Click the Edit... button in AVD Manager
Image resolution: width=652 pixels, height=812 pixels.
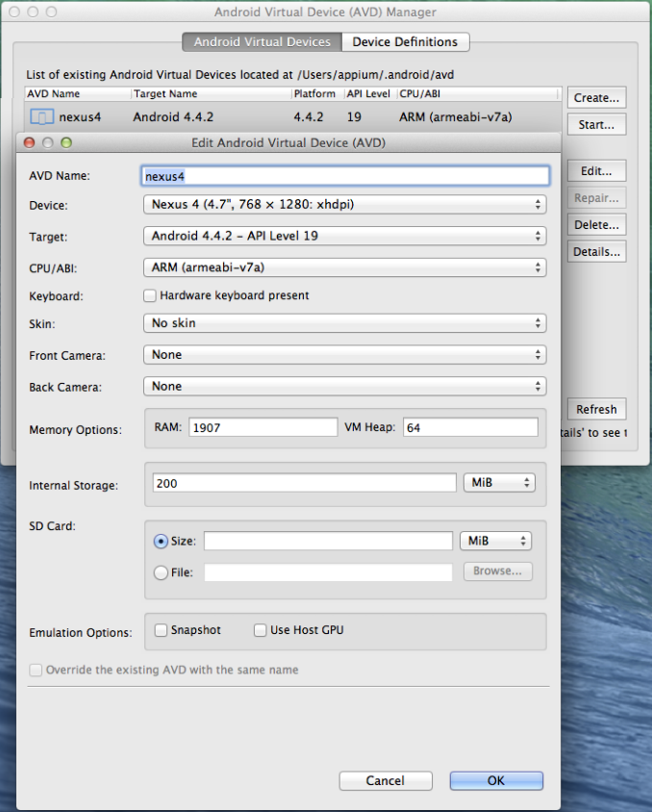tap(596, 171)
